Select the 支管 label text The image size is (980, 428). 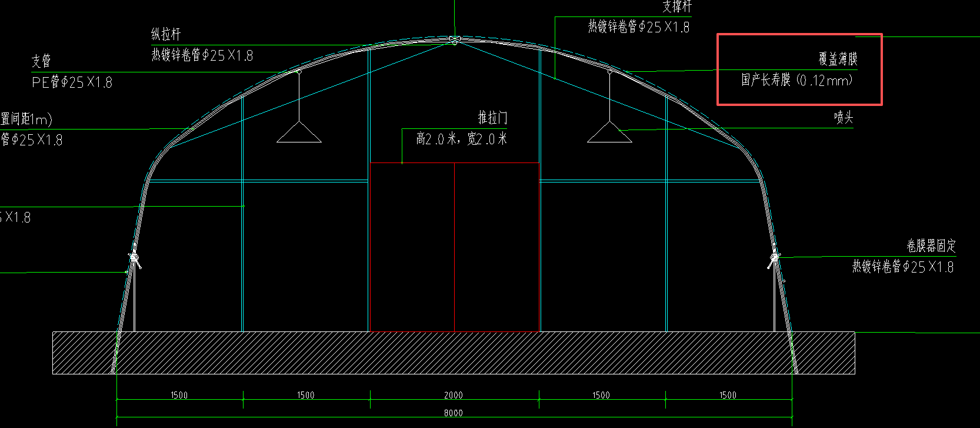point(41,61)
